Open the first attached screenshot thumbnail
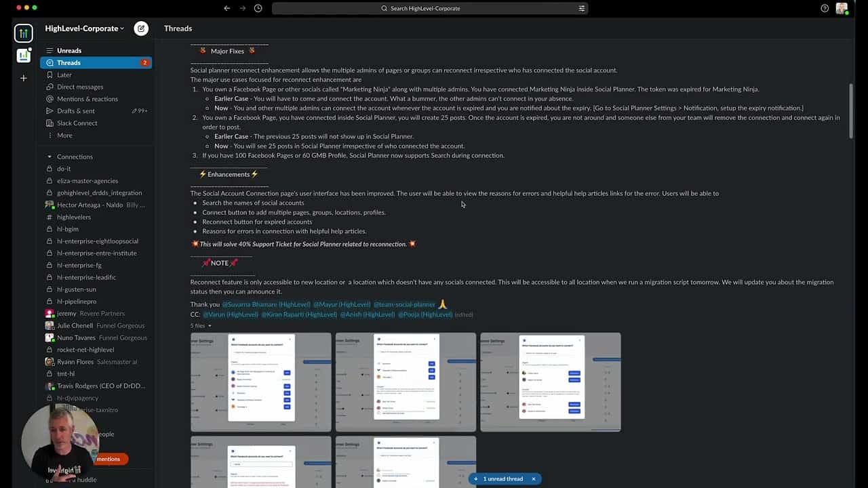 click(261, 382)
